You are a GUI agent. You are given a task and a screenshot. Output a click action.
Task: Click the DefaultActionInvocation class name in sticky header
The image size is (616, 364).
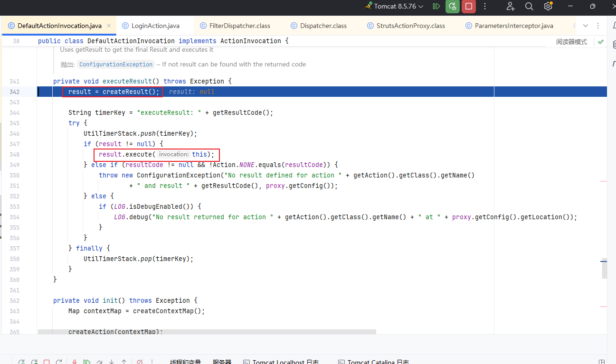point(131,41)
